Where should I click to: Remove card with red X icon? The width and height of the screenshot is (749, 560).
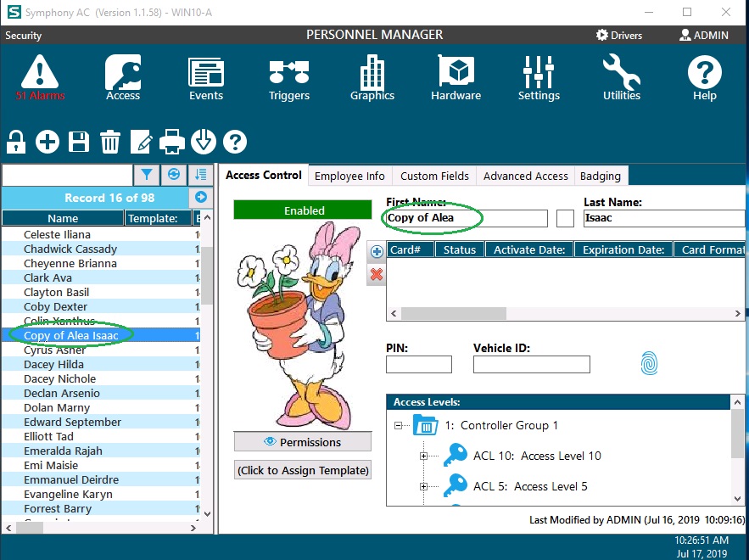pos(377,275)
